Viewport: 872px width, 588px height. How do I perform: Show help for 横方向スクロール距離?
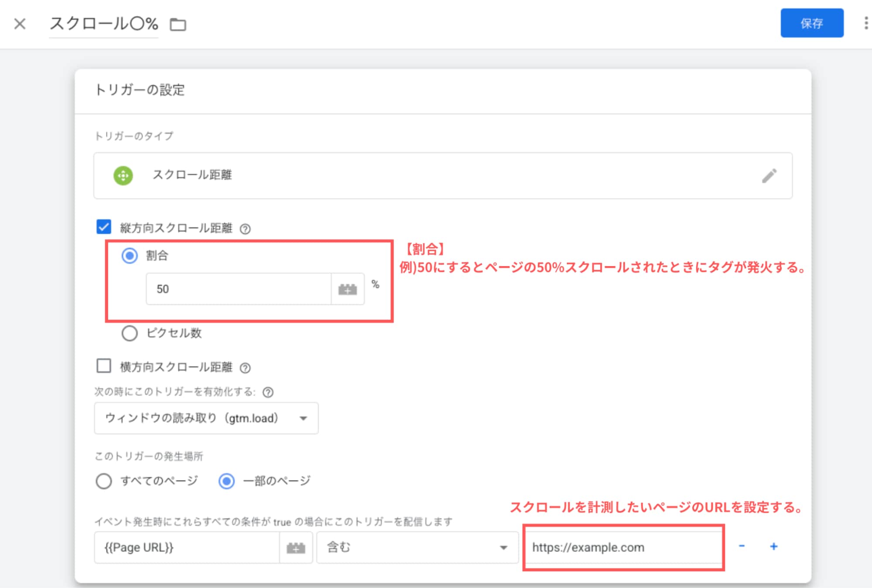click(x=246, y=367)
